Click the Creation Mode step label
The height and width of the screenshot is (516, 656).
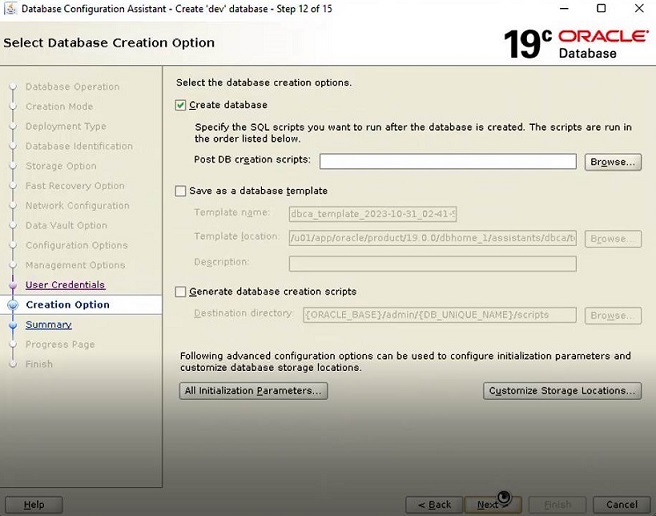[x=59, y=106]
